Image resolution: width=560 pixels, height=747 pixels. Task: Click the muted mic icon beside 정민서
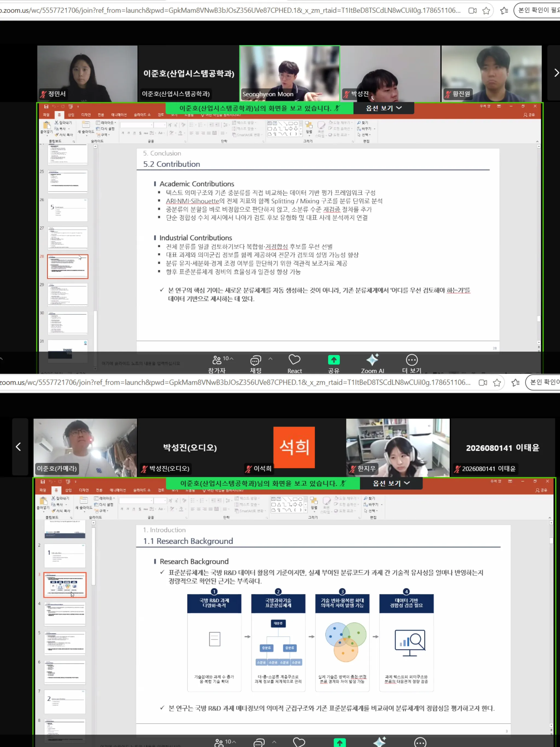point(43,94)
